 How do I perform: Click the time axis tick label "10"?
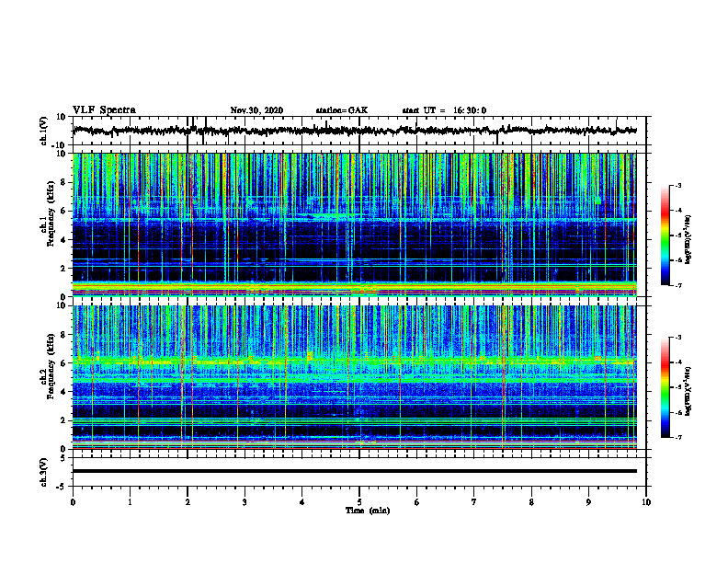pos(646,502)
